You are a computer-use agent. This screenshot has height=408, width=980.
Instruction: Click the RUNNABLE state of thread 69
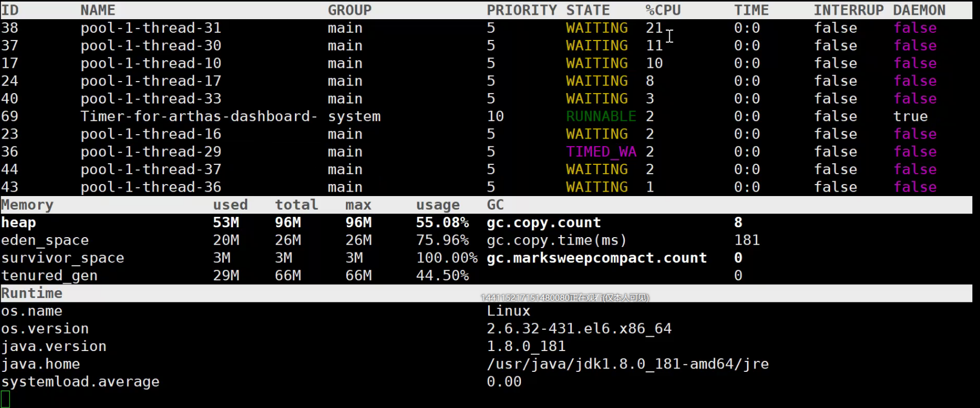601,116
